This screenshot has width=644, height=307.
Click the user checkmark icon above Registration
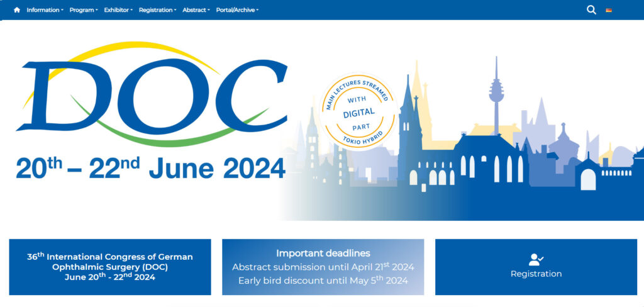tap(536, 259)
